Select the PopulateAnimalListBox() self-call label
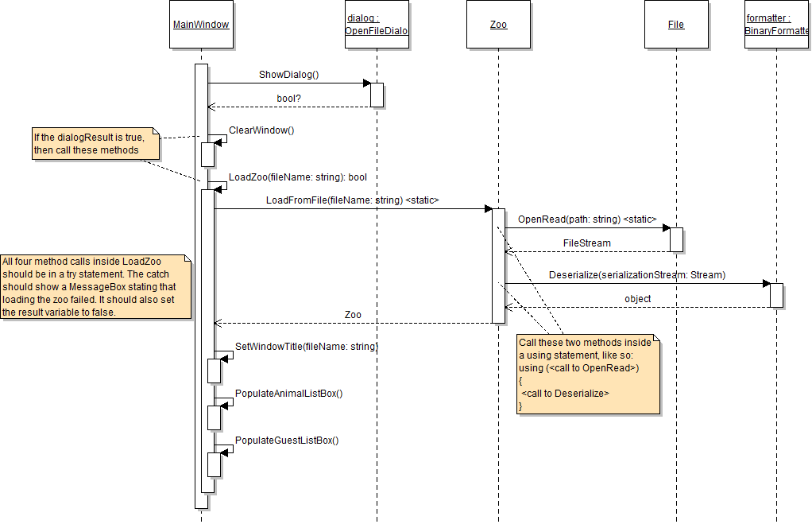Screen dimensions: 812x528 (288, 394)
